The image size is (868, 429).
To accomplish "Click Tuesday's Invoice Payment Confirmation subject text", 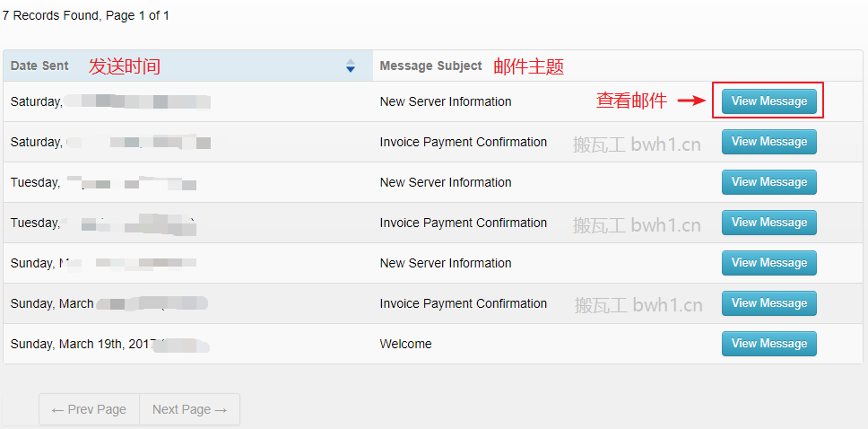I will (x=463, y=223).
